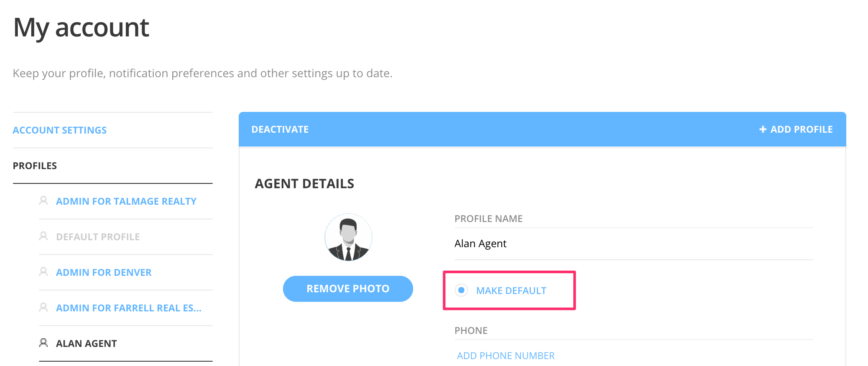This screenshot has height=366, width=868.
Task: Click the agent avatar photo
Action: (x=349, y=237)
